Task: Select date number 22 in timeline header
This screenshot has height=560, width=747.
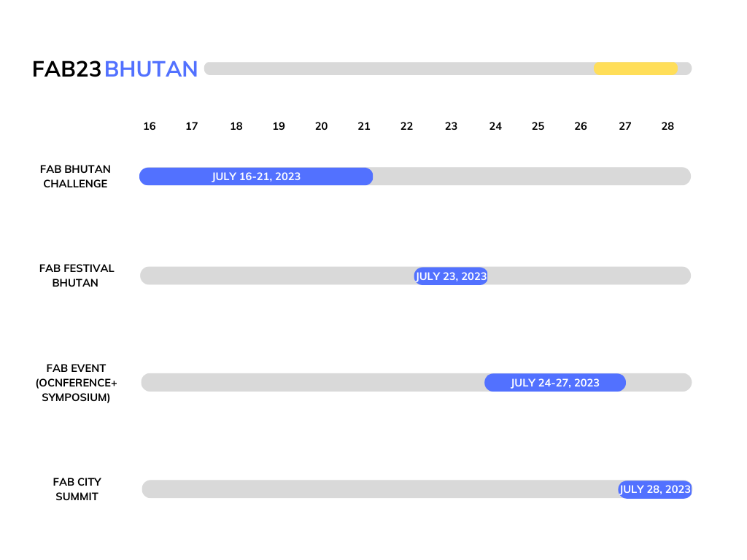Action: coord(406,126)
